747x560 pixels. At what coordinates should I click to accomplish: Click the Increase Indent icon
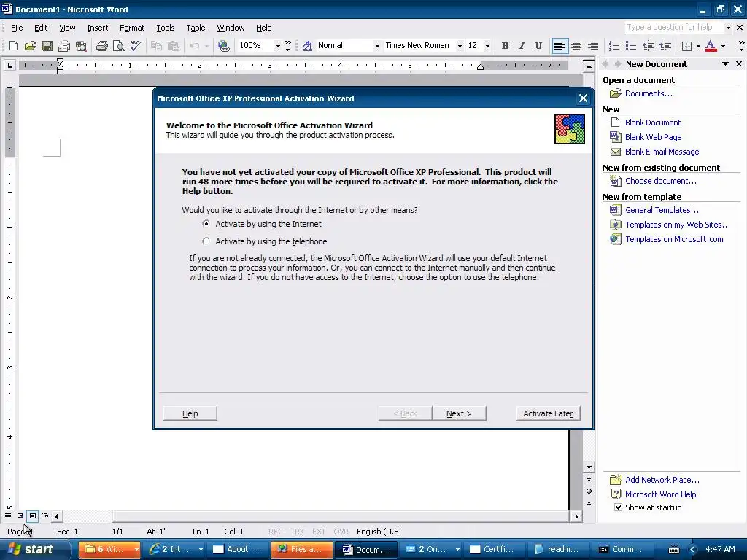[665, 46]
